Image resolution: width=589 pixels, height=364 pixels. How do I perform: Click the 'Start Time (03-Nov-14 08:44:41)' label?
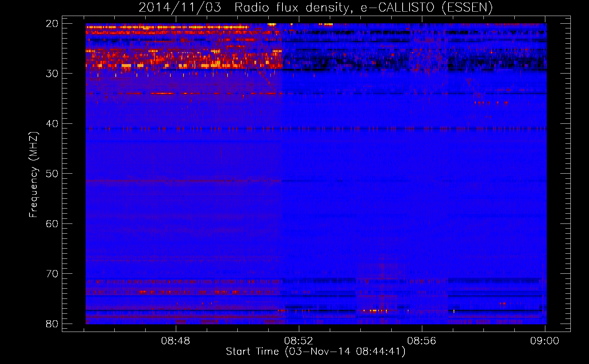point(316,352)
